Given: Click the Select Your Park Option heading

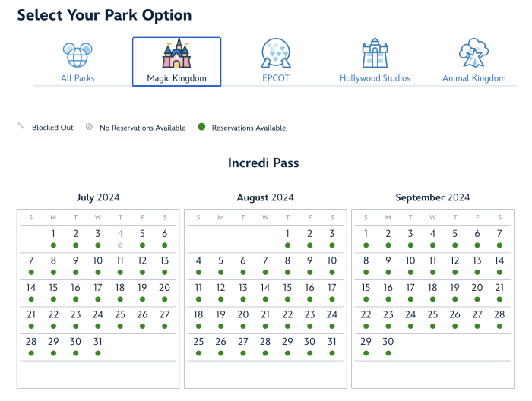Looking at the screenshot, I should (x=105, y=15).
